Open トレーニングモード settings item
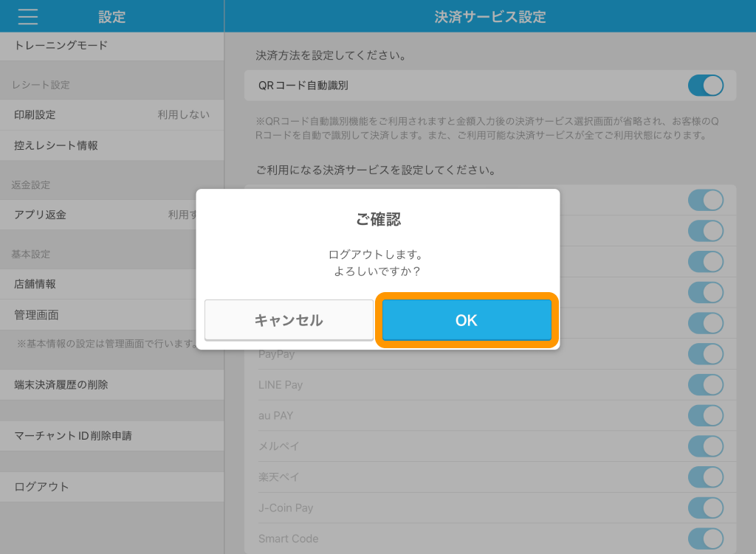This screenshot has height=554, width=756. [111, 46]
